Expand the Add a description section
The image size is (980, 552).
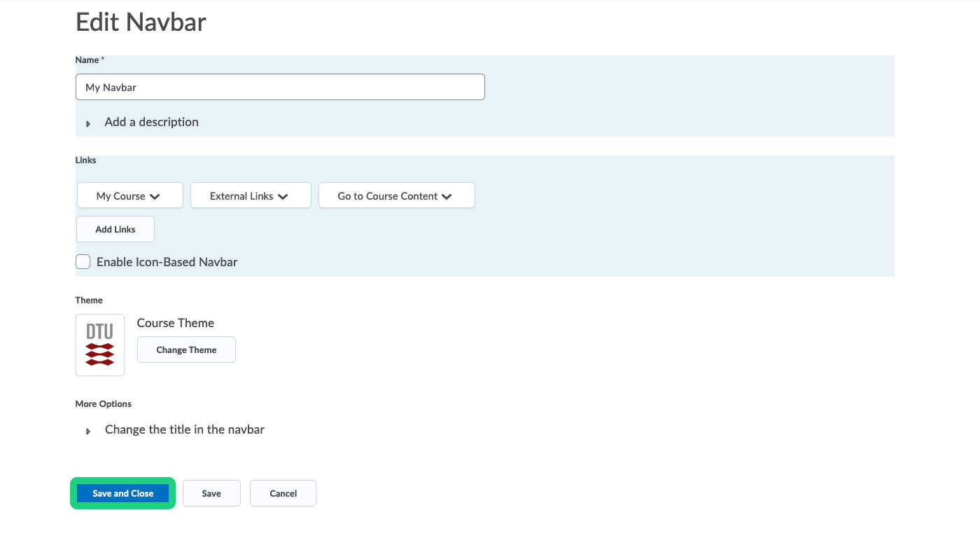pos(151,122)
